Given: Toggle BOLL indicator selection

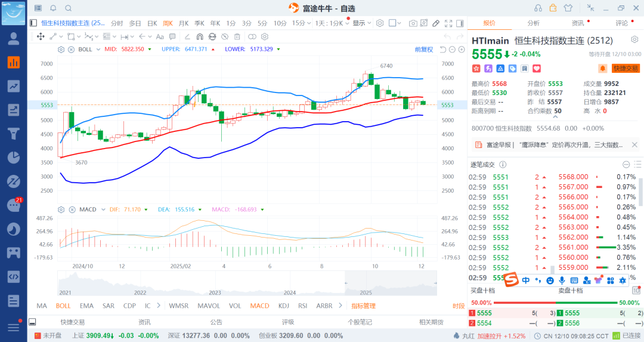Looking at the screenshot, I should tap(63, 306).
